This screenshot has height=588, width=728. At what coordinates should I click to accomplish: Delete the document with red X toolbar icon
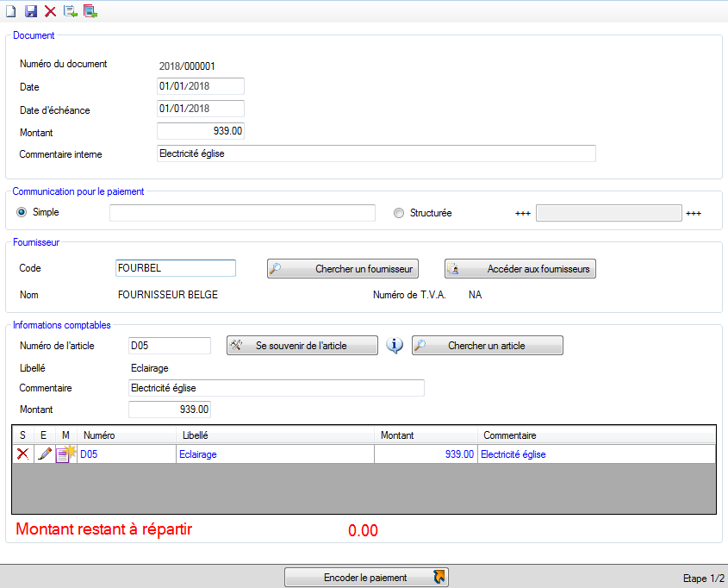pyautogui.click(x=50, y=11)
